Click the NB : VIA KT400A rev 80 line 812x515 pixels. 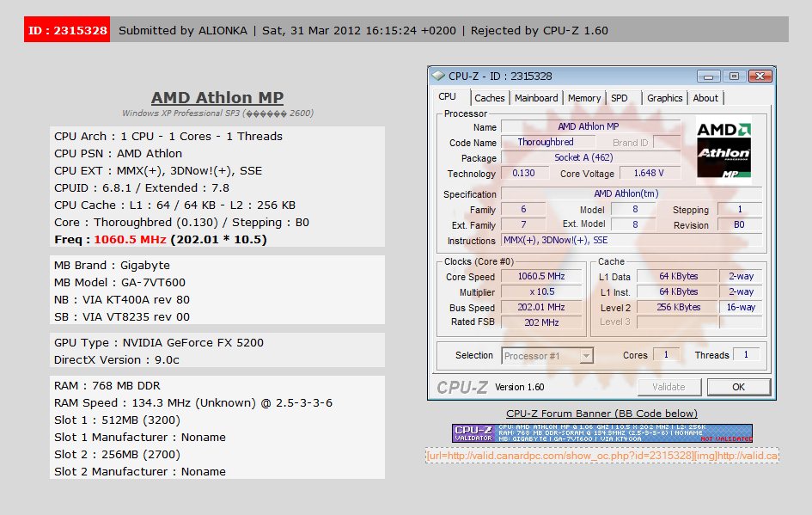pyautogui.click(x=122, y=299)
